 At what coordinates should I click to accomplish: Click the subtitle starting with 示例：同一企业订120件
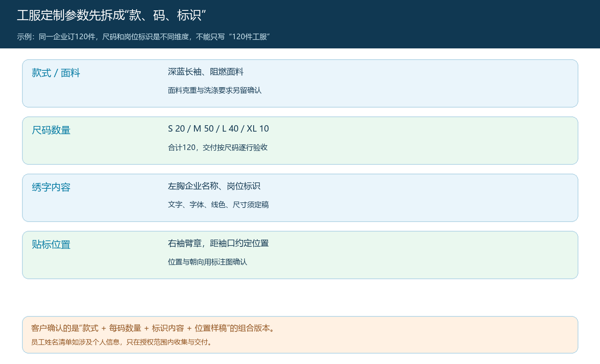click(144, 37)
